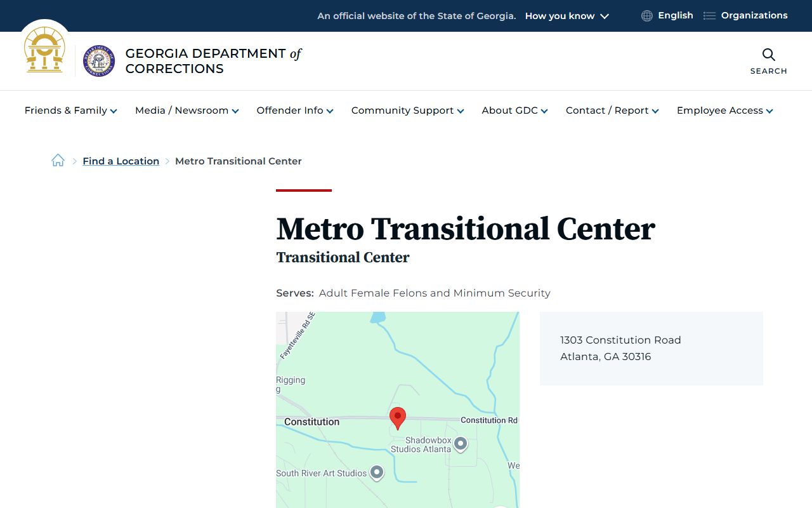Open the Search magnifier icon

769,55
